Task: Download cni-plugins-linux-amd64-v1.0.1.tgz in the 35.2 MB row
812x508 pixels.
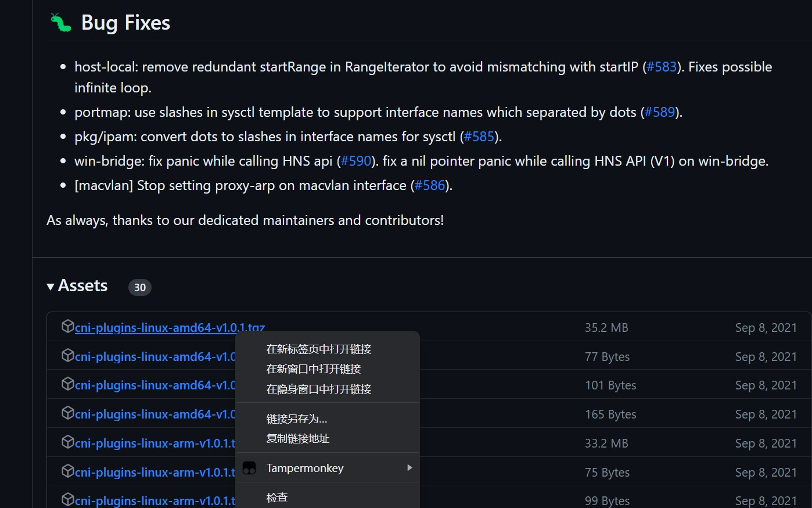Action: [170, 328]
